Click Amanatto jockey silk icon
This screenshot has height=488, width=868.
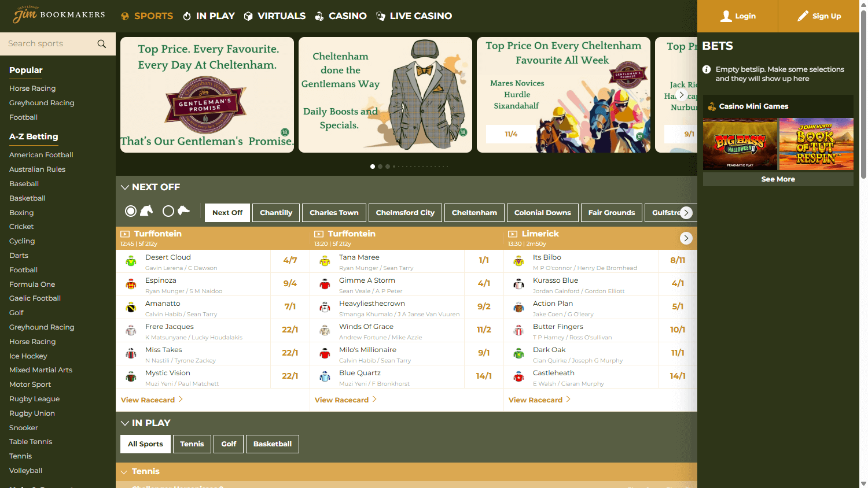click(131, 308)
